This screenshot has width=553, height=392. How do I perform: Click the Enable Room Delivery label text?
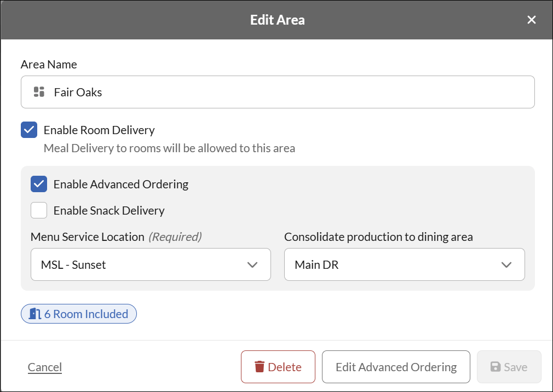pyautogui.click(x=99, y=130)
